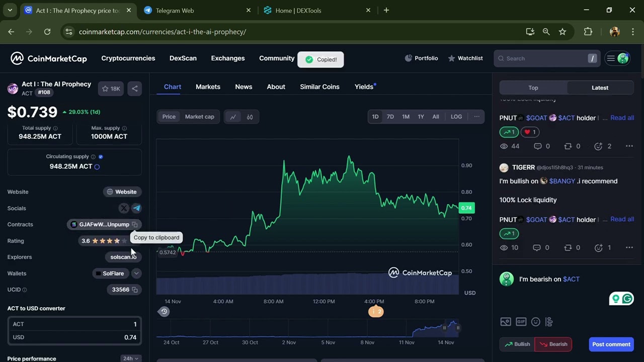Open the DexScan nav link

[183, 58]
